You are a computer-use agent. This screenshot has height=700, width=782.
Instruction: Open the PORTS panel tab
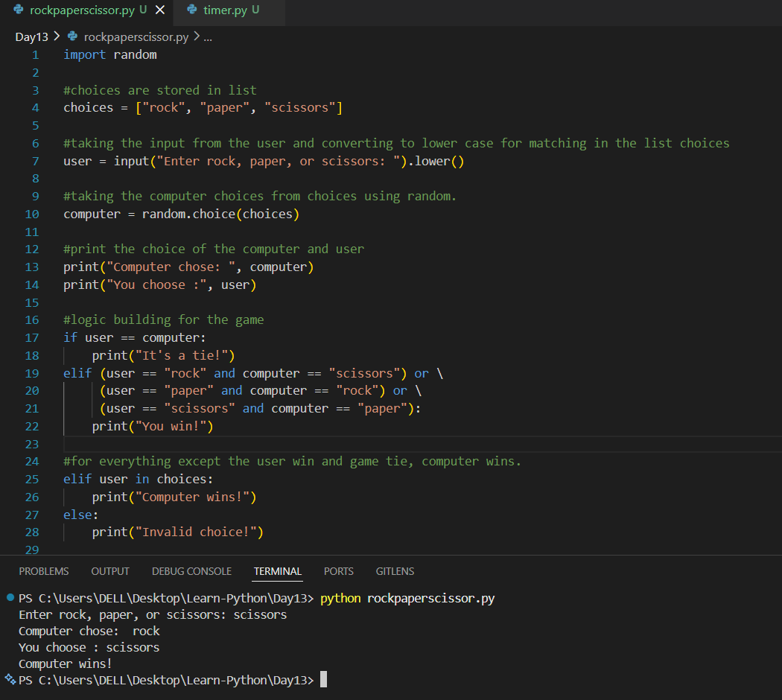pos(339,571)
